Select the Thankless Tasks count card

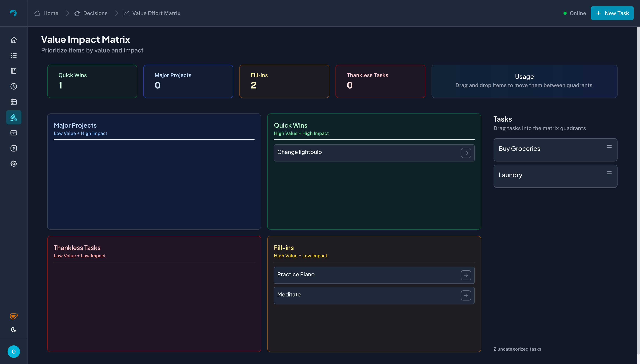(x=380, y=81)
